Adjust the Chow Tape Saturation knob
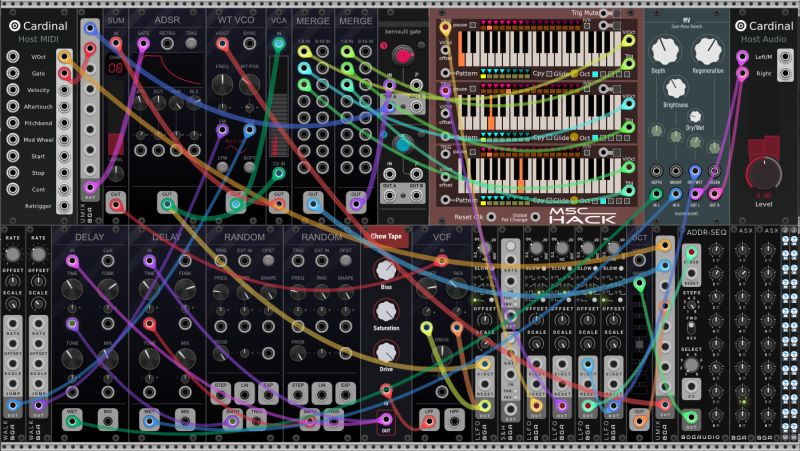The width and height of the screenshot is (800, 451). (386, 312)
